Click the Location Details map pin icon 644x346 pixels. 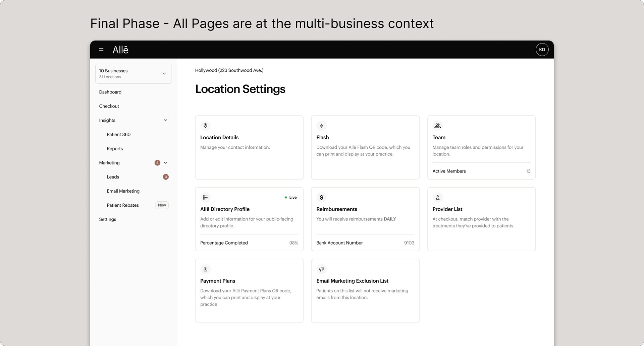point(205,126)
